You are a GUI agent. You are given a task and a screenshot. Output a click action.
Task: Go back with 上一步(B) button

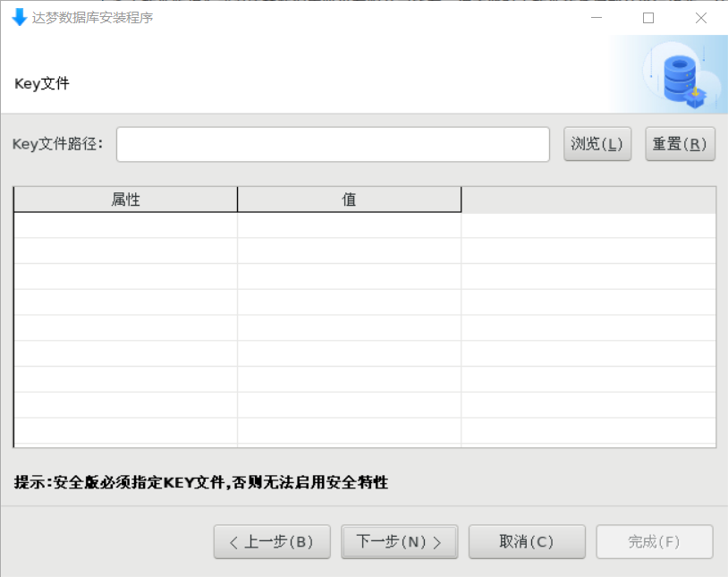point(272,542)
